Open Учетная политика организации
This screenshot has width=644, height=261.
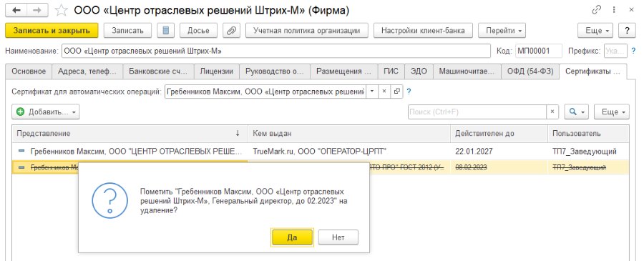(x=307, y=30)
